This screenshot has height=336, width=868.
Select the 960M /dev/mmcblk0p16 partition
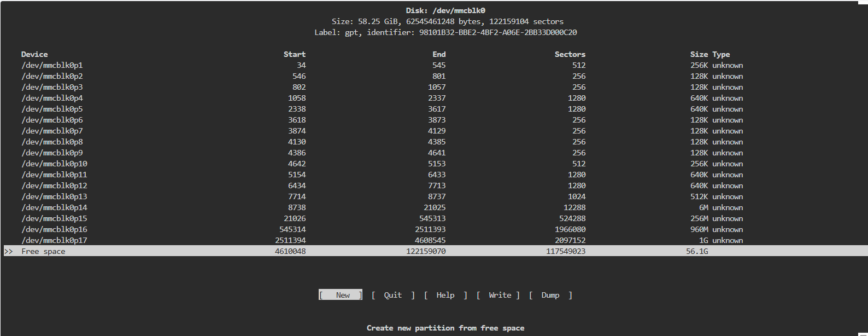[x=54, y=229]
